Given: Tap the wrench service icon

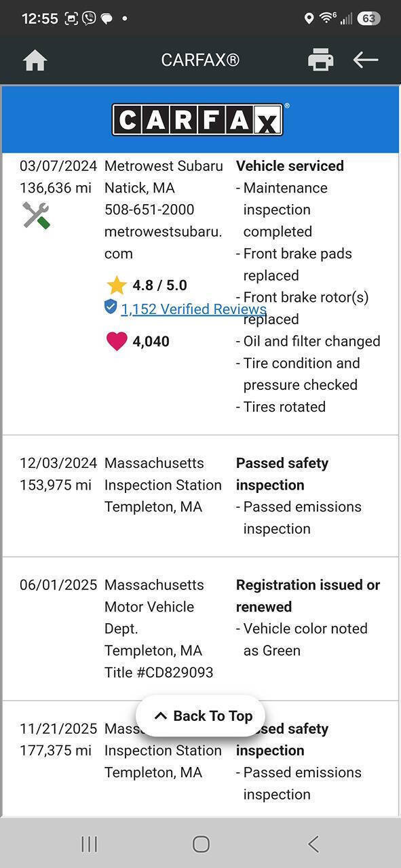Looking at the screenshot, I should (x=36, y=216).
